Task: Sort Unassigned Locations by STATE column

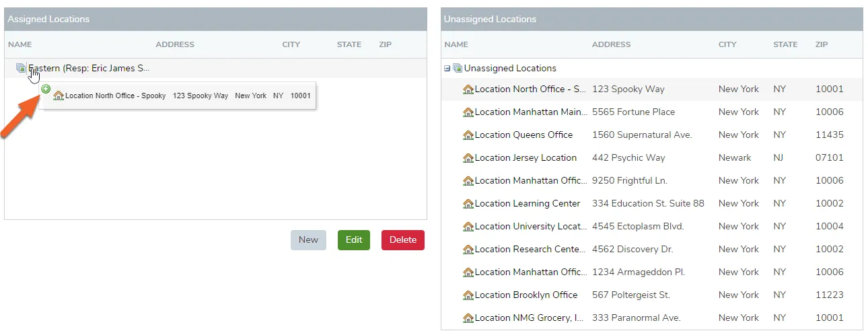Action: (x=785, y=44)
